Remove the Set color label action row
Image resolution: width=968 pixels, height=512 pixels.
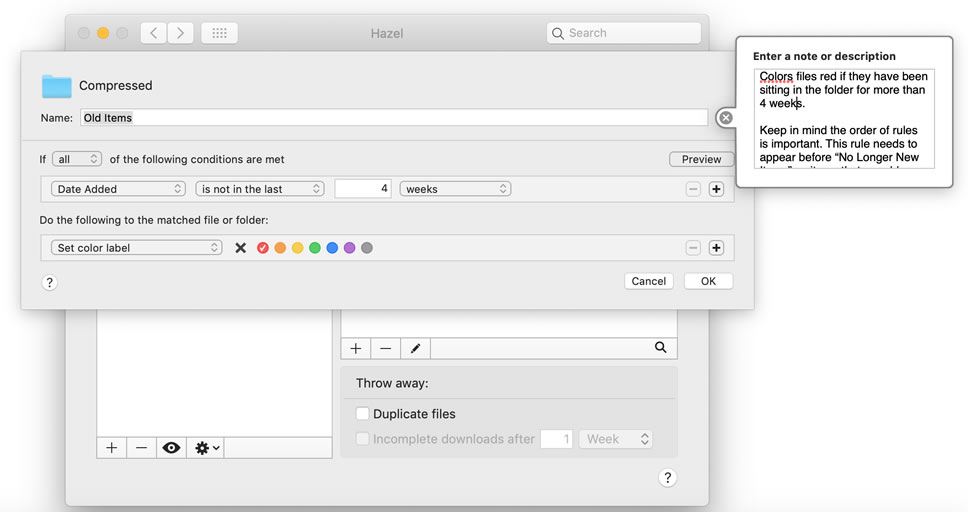693,248
